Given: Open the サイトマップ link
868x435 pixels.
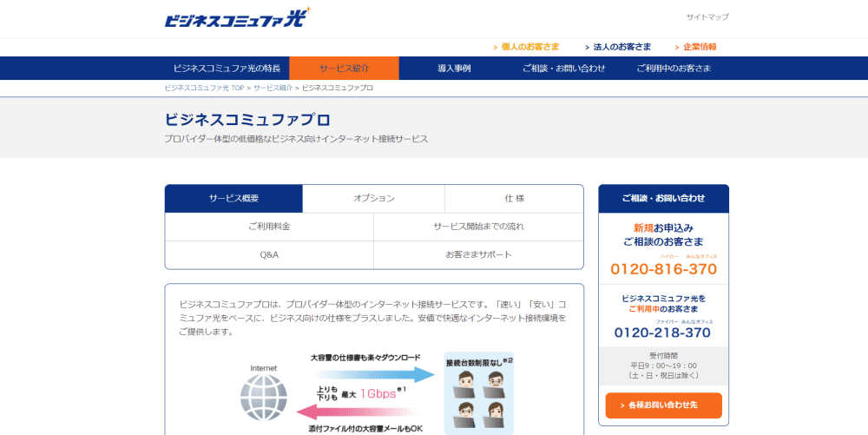Looking at the screenshot, I should (x=707, y=17).
